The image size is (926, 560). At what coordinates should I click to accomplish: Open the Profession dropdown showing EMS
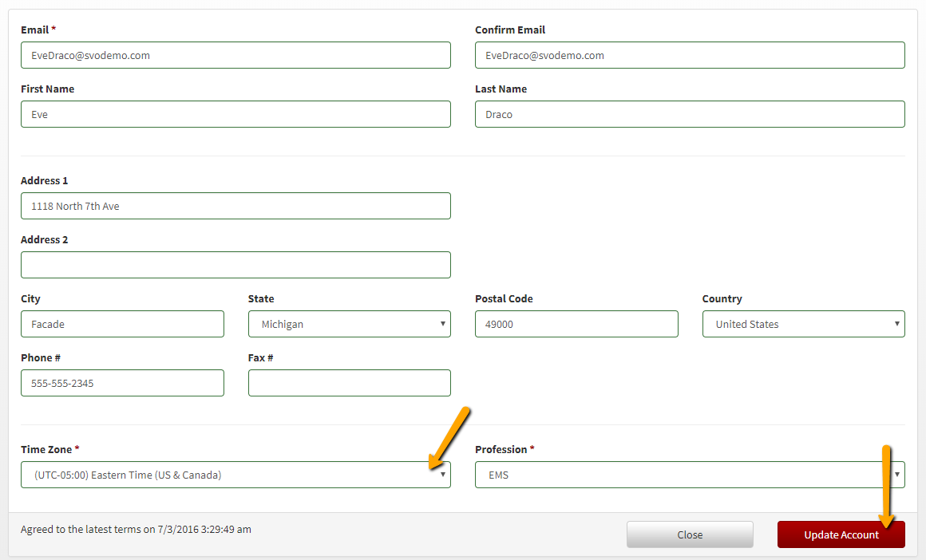click(x=690, y=475)
